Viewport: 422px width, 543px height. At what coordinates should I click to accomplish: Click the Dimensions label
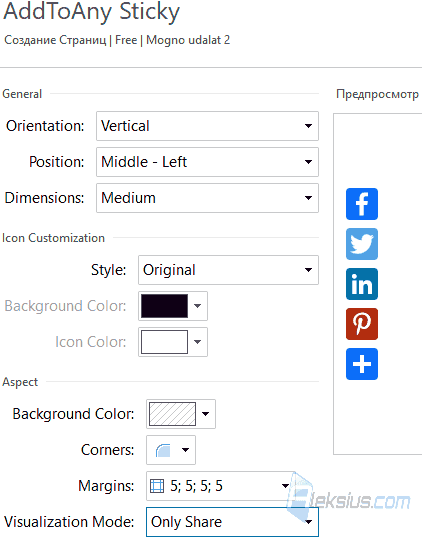[44, 198]
